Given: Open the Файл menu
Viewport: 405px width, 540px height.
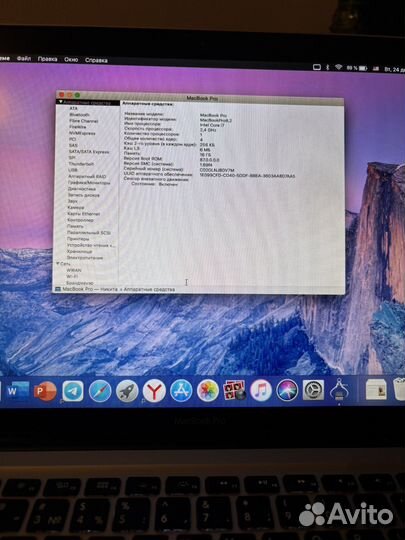Looking at the screenshot, I should (24, 59).
